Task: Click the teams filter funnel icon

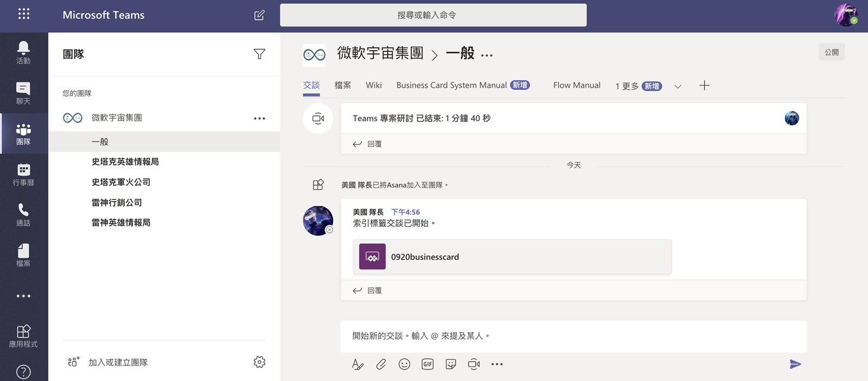Action: (259, 54)
